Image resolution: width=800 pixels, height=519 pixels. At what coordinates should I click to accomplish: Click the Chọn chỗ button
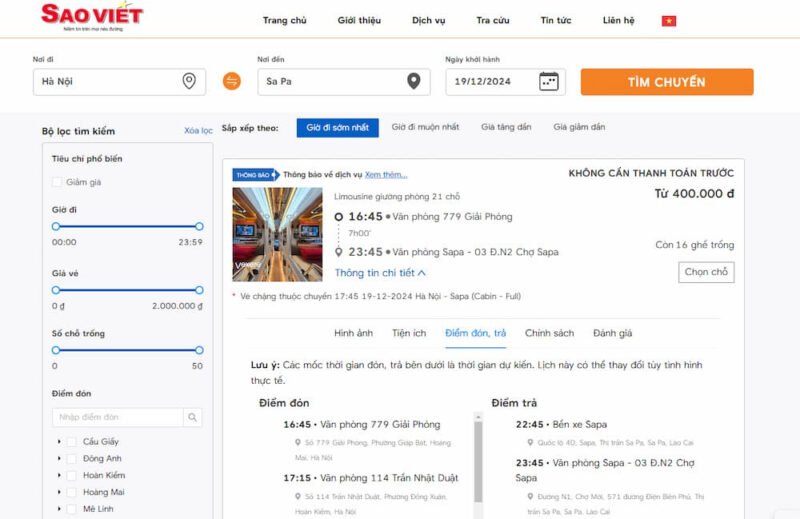click(706, 272)
